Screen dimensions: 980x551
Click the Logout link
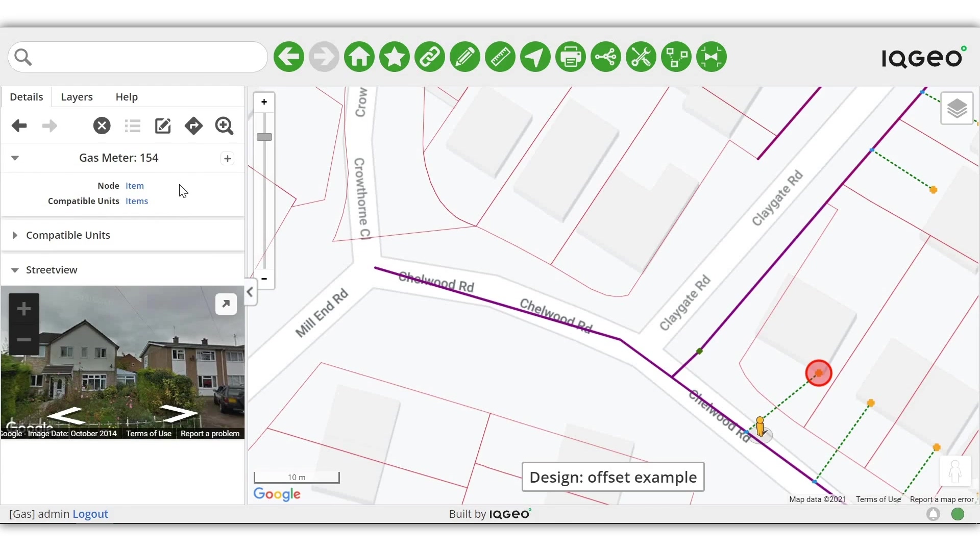coord(90,514)
